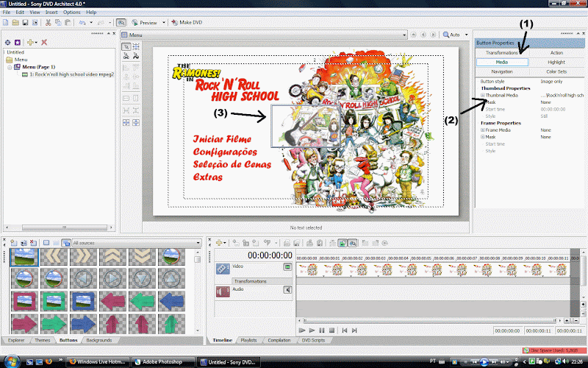The height and width of the screenshot is (368, 588).
Task: Select the Highlight tab in Button Properties
Action: 556,62
